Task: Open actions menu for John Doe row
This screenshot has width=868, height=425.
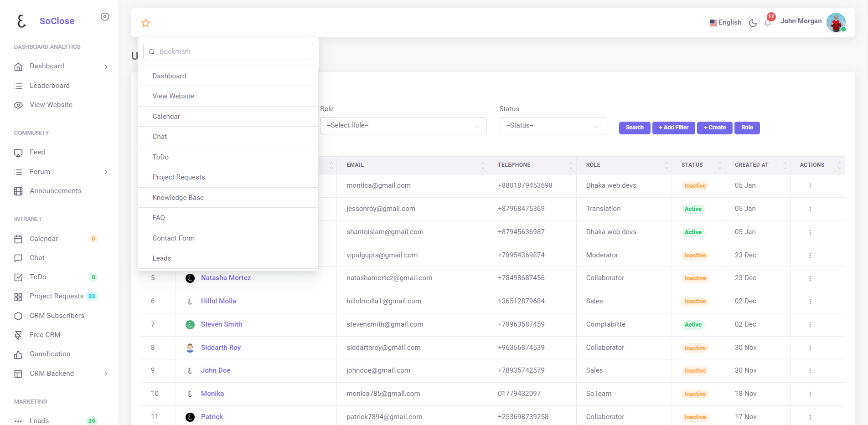Action: tap(810, 371)
